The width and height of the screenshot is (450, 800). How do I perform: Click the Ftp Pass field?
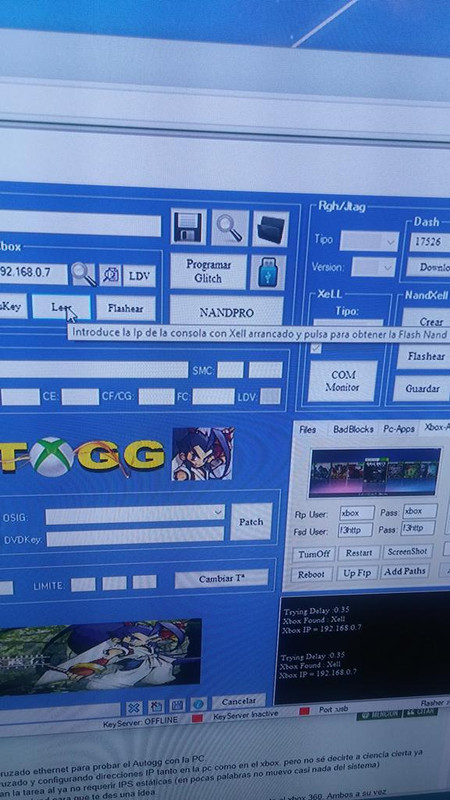[420, 511]
